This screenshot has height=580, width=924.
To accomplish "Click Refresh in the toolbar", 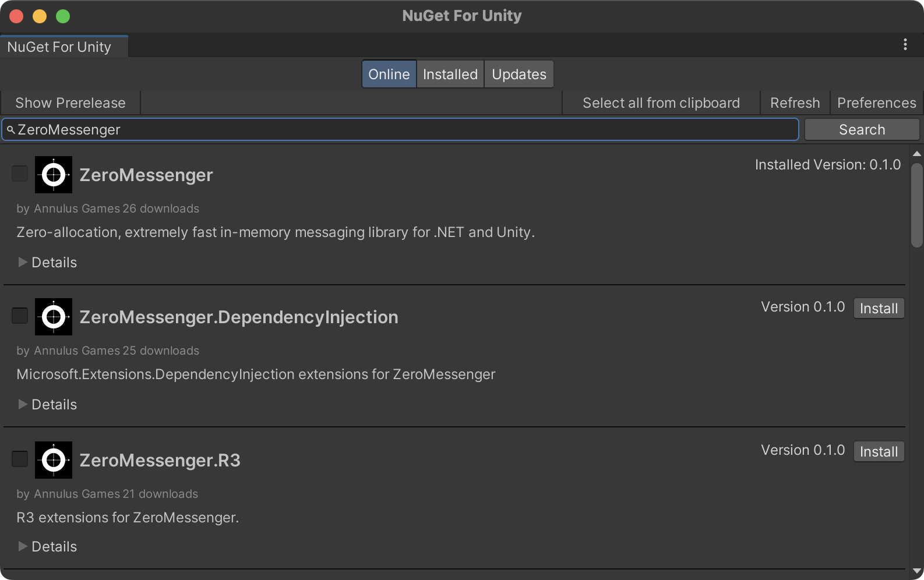I will tap(795, 103).
